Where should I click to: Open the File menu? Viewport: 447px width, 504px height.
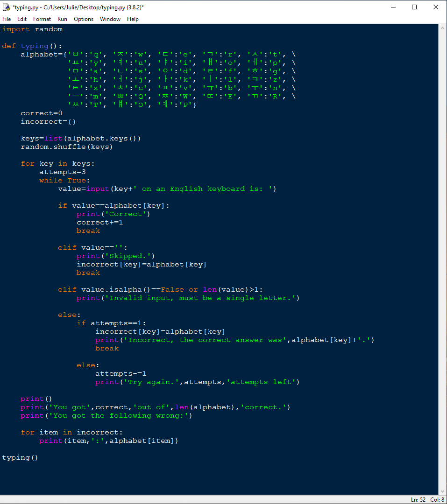coord(7,19)
